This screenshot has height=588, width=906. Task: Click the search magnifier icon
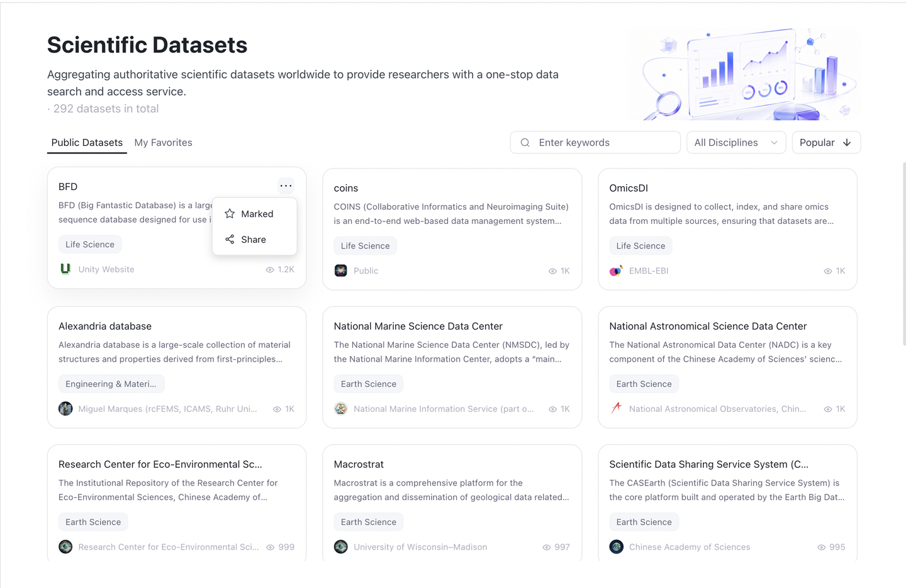click(525, 143)
